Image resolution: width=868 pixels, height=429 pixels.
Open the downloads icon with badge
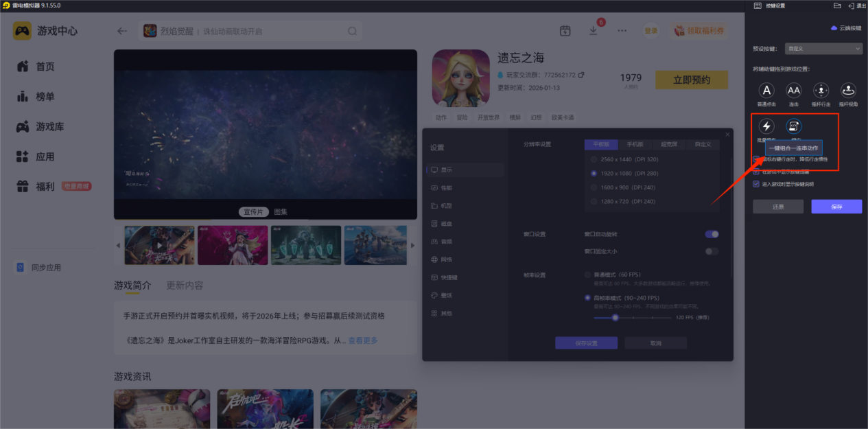(594, 31)
